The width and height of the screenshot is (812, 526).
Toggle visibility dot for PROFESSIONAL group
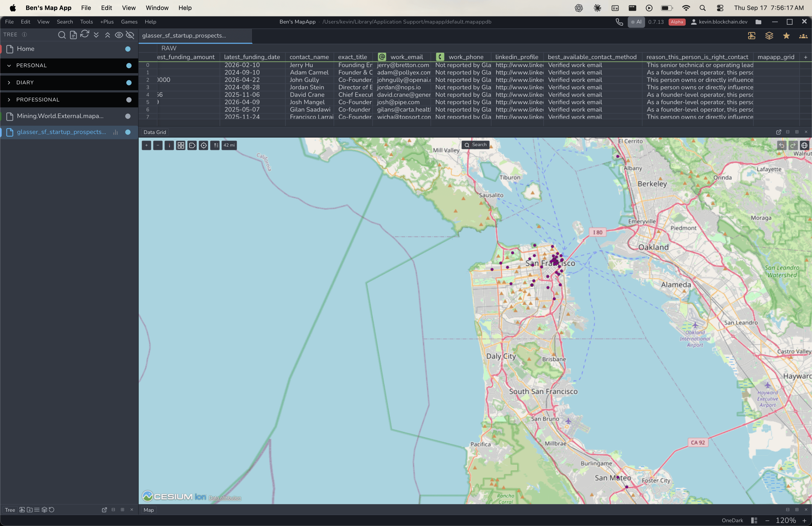[129, 100]
